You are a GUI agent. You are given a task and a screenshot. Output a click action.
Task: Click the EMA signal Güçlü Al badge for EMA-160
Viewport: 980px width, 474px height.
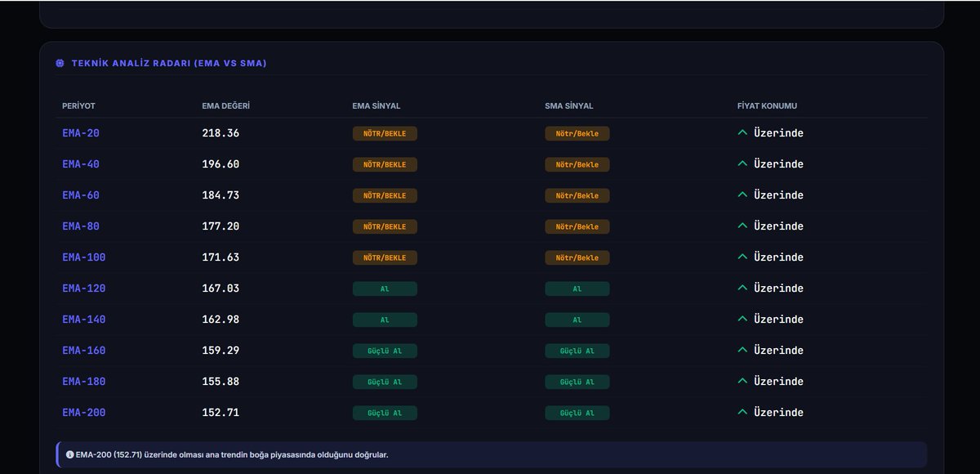click(385, 351)
